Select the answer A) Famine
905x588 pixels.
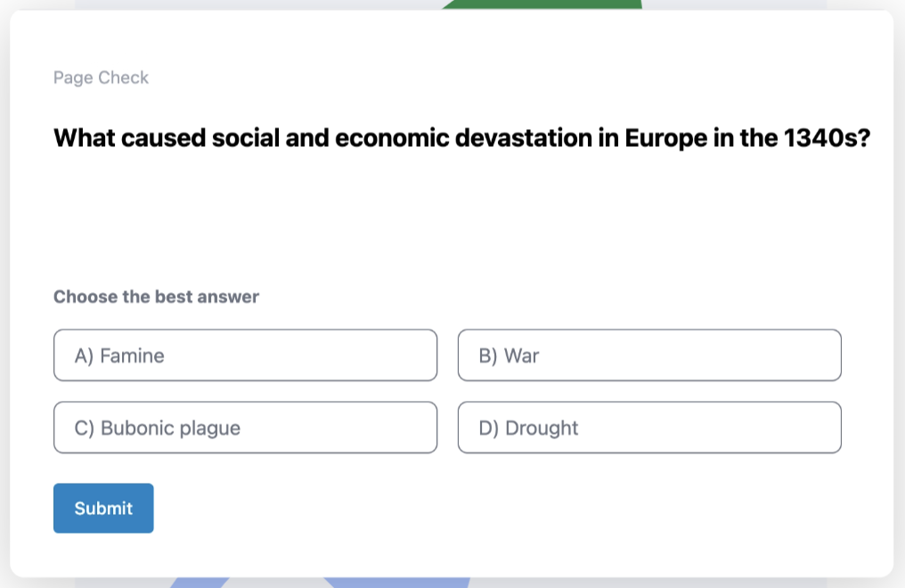click(245, 355)
